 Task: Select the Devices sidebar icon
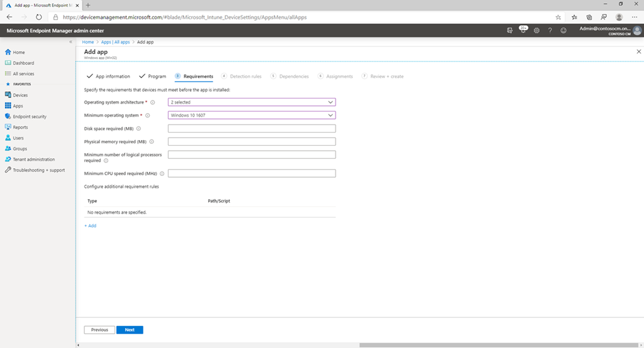tap(8, 95)
